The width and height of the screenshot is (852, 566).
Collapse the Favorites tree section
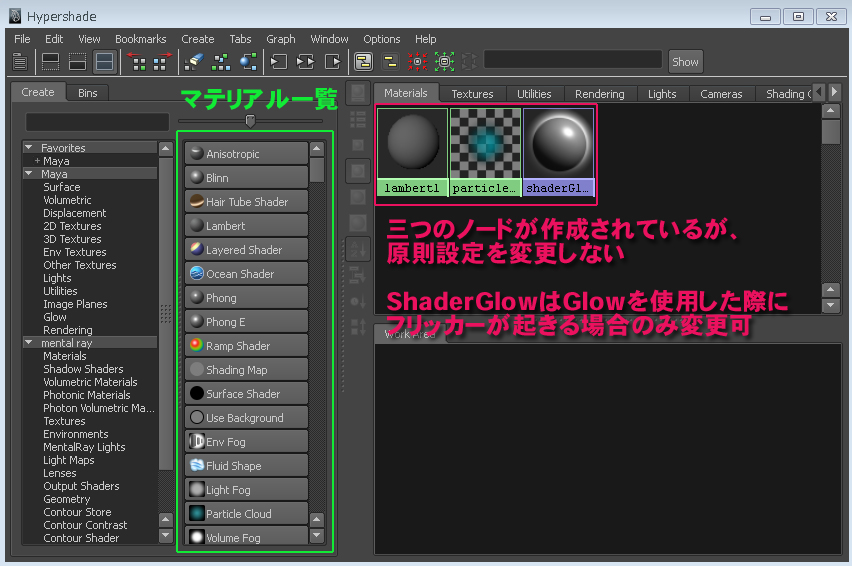point(29,148)
